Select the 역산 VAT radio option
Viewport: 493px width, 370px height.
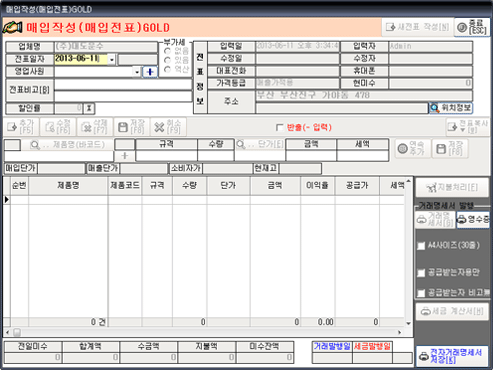pyautogui.click(x=168, y=69)
